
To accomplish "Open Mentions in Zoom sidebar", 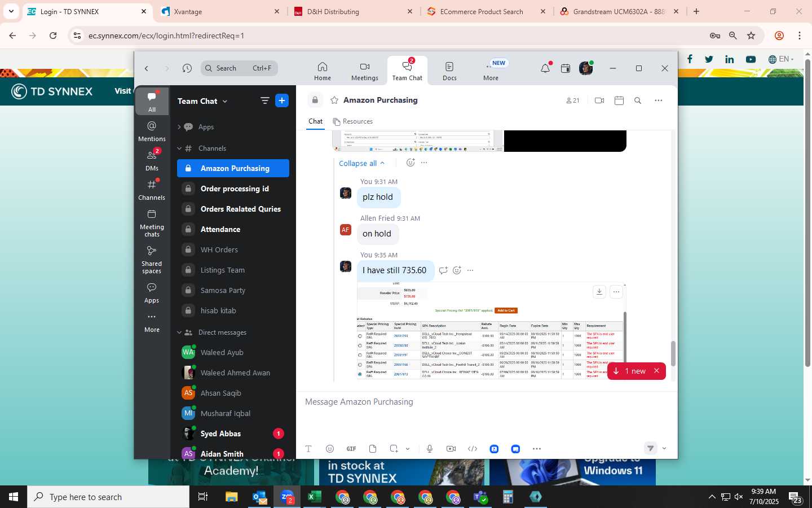I will [152, 131].
